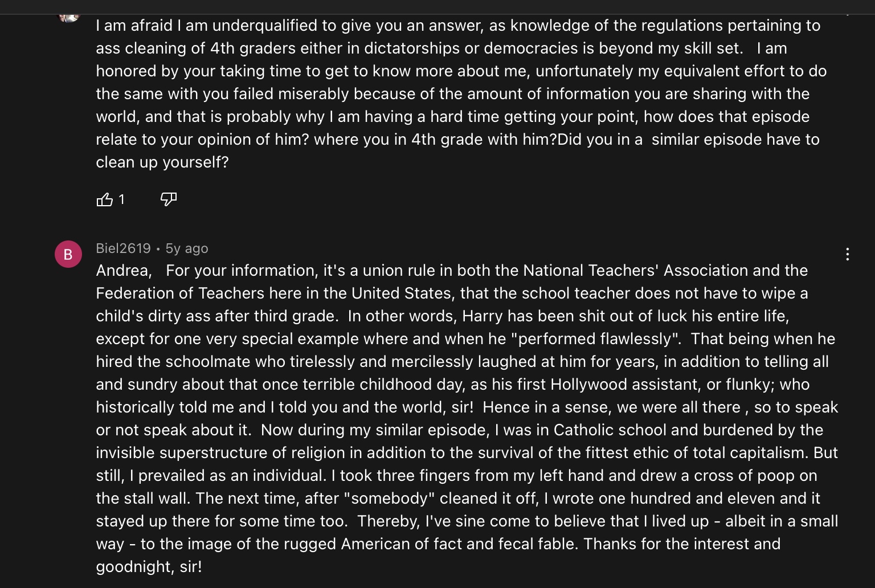The image size is (875, 588).
Task: Click the pink B avatar for Biel2619
Action: click(68, 254)
